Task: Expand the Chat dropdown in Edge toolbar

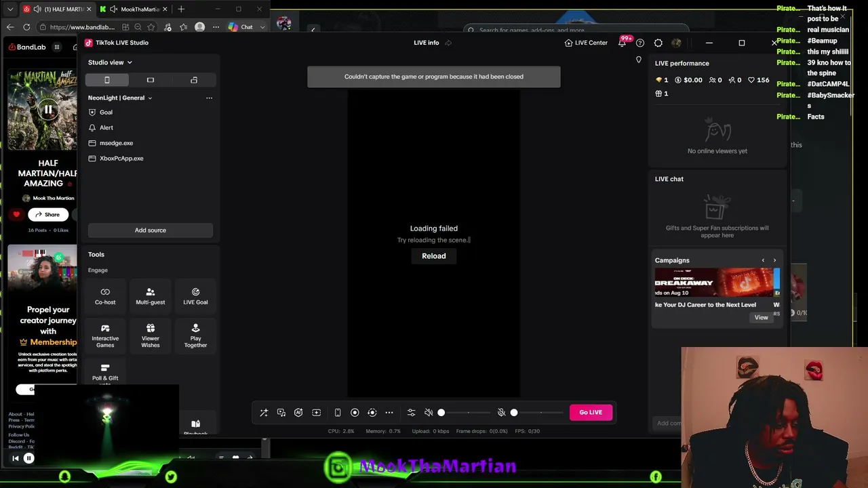Action: point(262,27)
